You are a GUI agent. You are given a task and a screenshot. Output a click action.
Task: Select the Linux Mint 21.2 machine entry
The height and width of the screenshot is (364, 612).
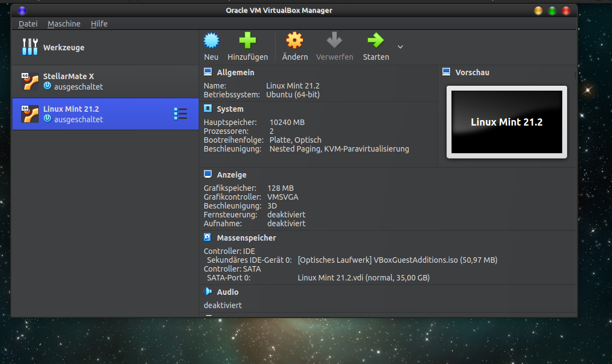[105, 114]
